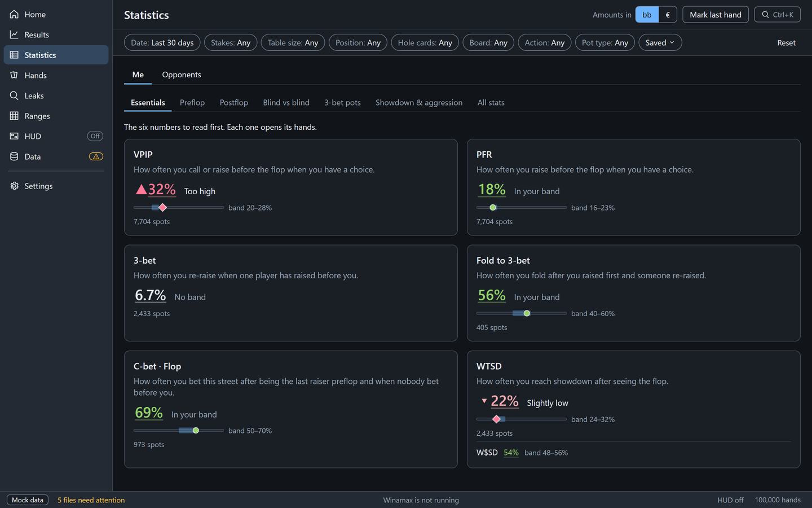Switch amounts to euro
Viewport: 812px width, 508px height.
[x=668, y=15]
